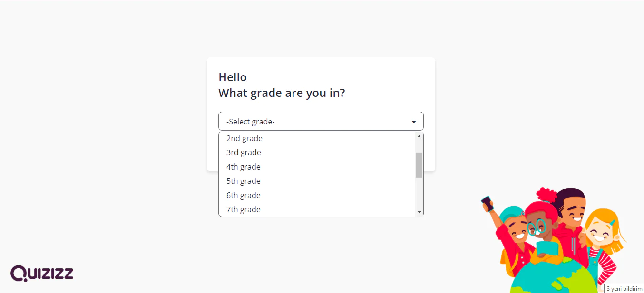This screenshot has height=293, width=644.
Task: Pick "4th grade" in the dropdown list
Action: (244, 167)
